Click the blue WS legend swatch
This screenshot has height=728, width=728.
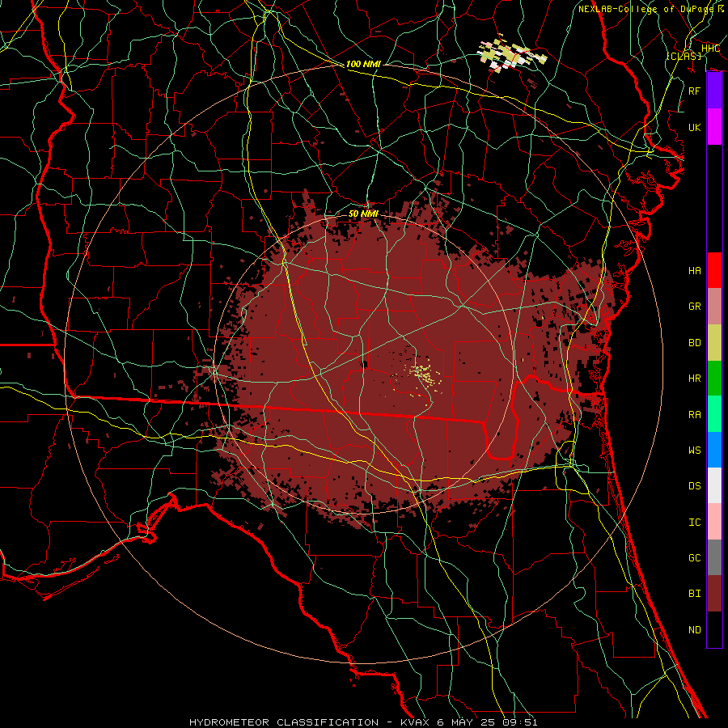(714, 450)
